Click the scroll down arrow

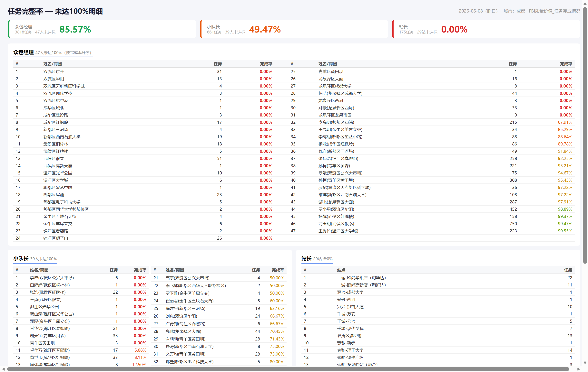click(585, 363)
